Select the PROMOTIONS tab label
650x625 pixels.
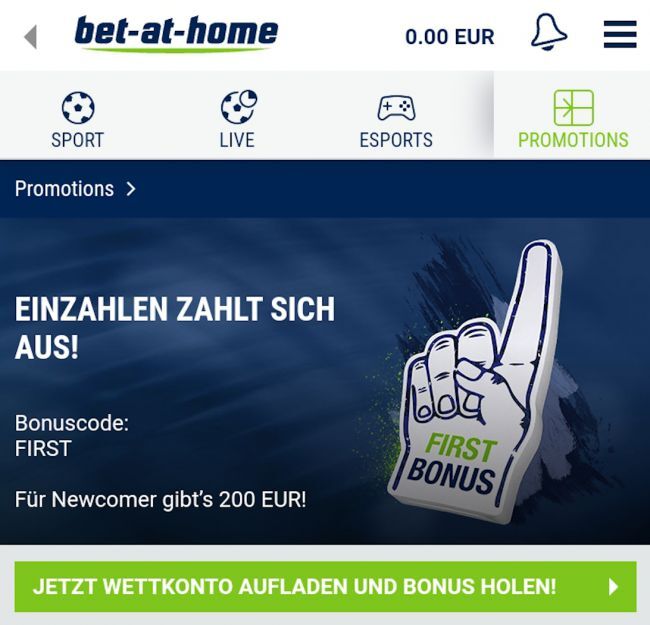(573, 140)
